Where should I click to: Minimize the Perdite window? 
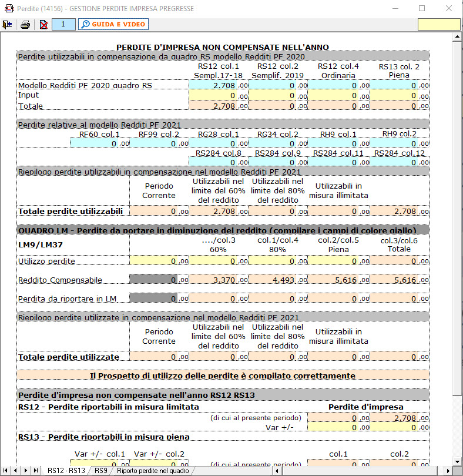pyautogui.click(x=395, y=8)
